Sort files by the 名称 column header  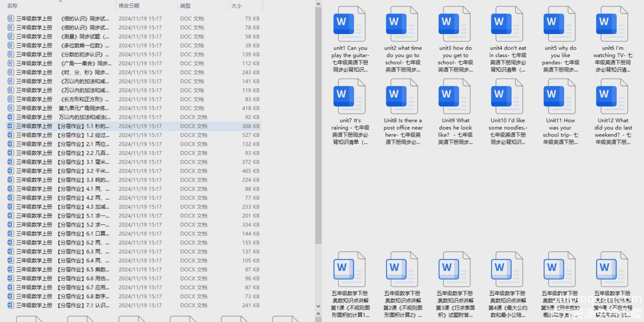coord(13,6)
